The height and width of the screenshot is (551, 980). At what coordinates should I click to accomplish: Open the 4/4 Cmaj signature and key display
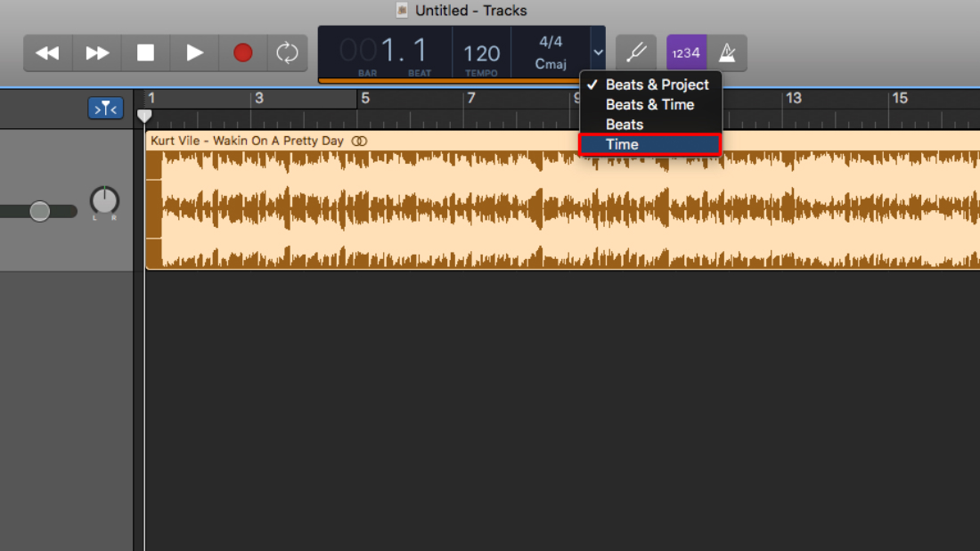(550, 53)
